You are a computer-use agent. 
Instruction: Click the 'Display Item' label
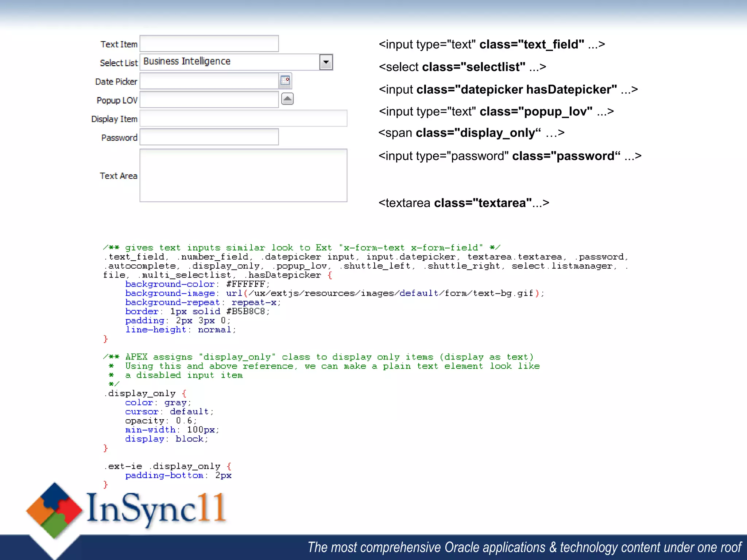coord(115,119)
